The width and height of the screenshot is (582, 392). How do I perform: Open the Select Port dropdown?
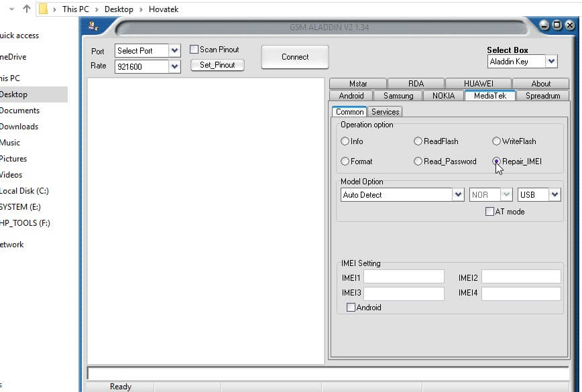click(x=174, y=50)
